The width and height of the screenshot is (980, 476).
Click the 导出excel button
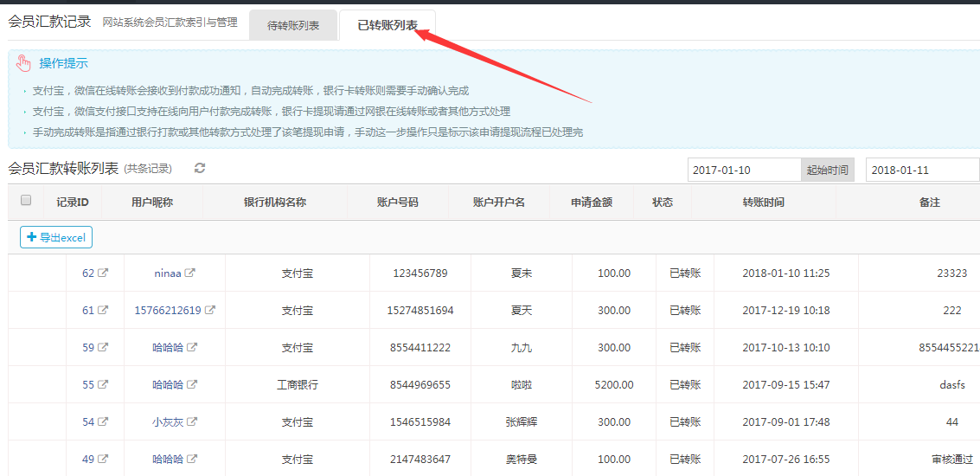56,237
